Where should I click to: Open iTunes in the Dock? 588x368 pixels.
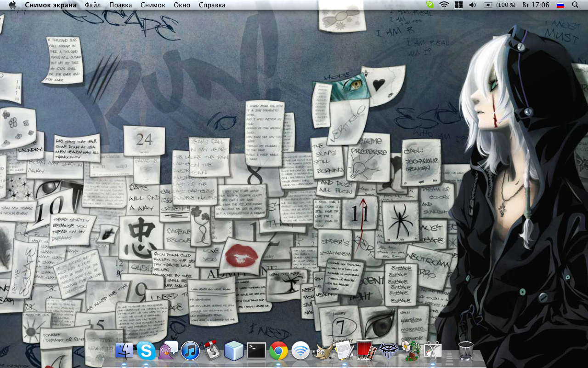[x=190, y=351]
